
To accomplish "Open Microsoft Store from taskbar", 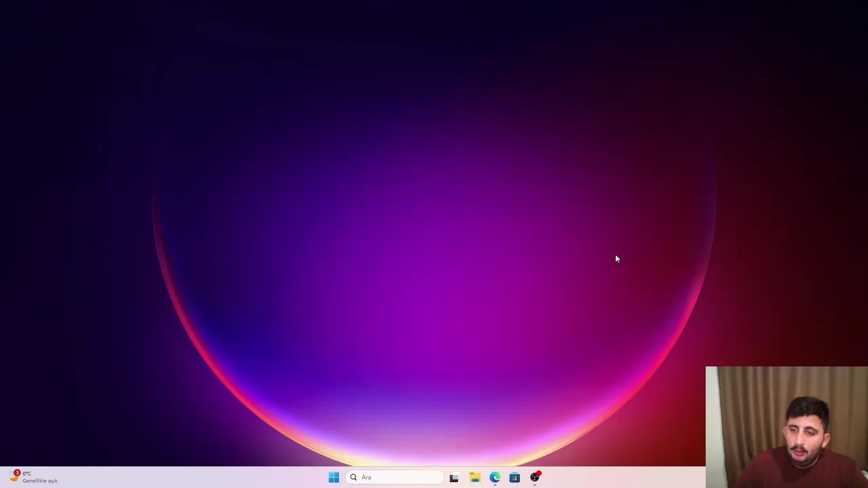I will click(x=515, y=478).
